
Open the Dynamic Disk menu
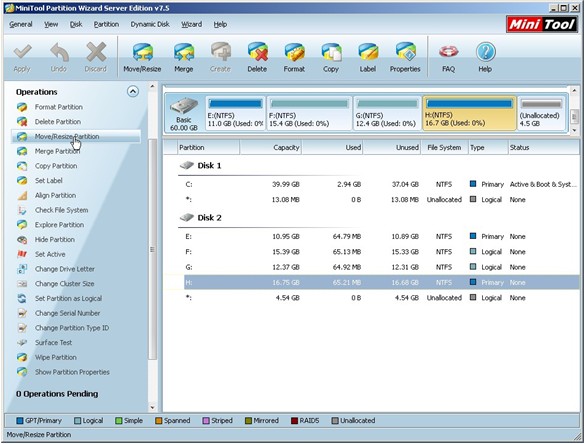(150, 24)
